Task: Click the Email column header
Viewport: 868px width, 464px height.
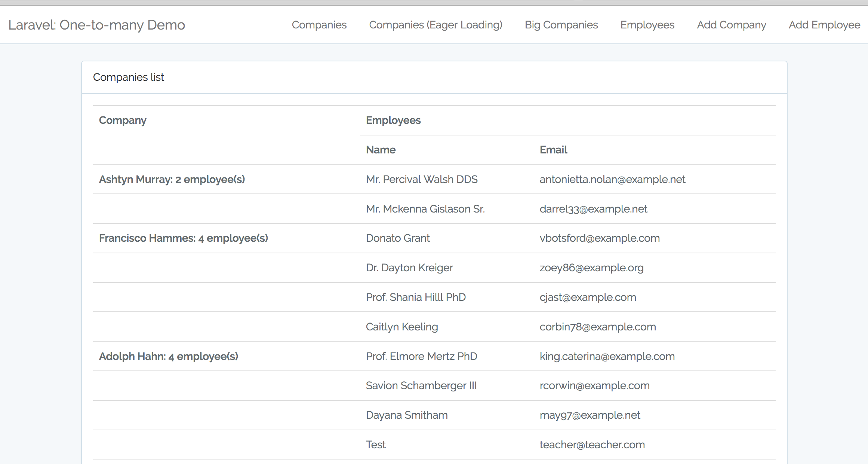Action: pos(553,150)
